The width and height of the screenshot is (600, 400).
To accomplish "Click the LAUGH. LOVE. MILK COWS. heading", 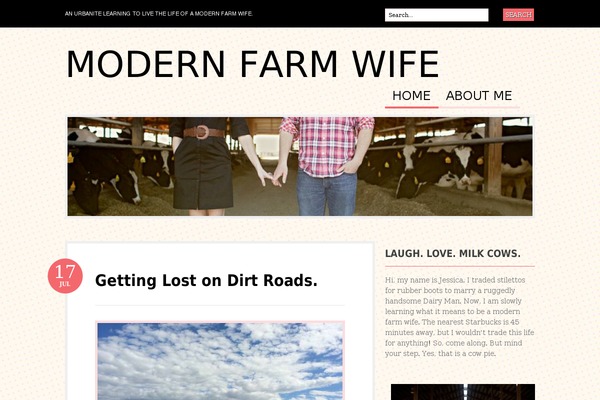I will (x=453, y=253).
